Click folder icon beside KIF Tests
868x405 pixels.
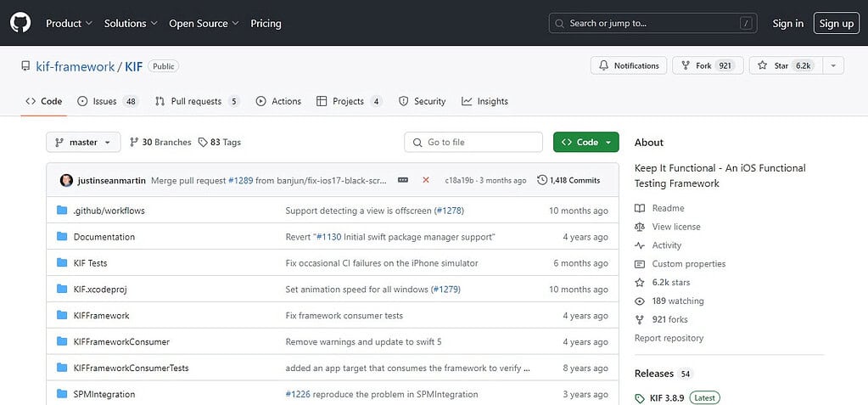tap(62, 262)
